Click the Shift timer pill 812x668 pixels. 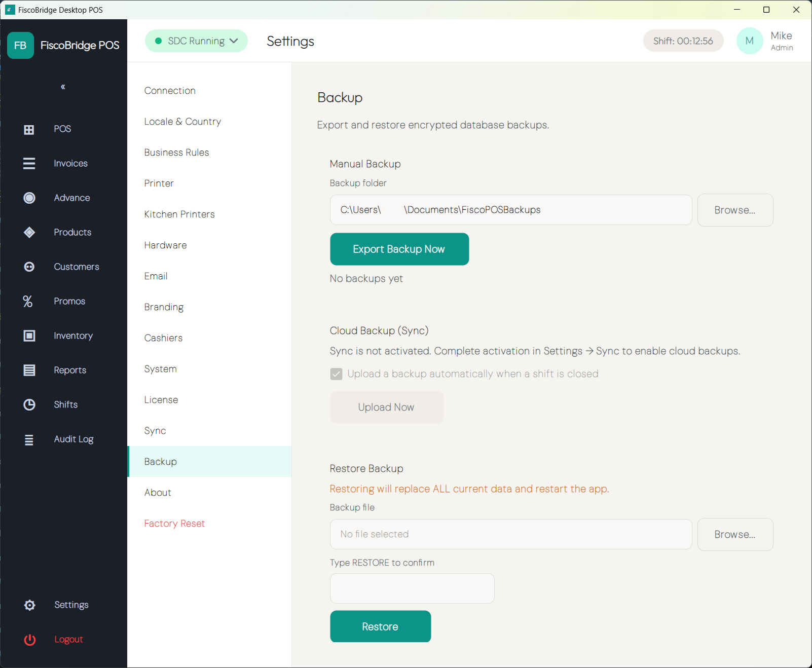pos(683,41)
